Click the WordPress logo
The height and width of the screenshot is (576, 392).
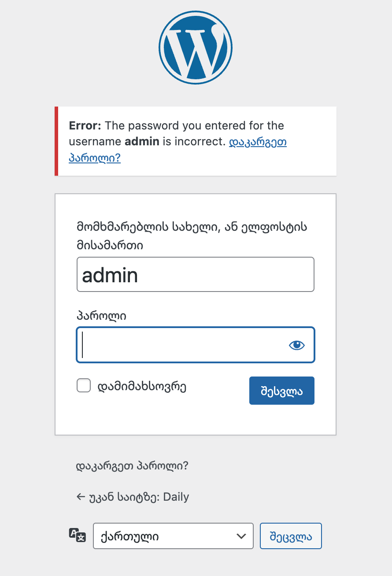tap(196, 48)
